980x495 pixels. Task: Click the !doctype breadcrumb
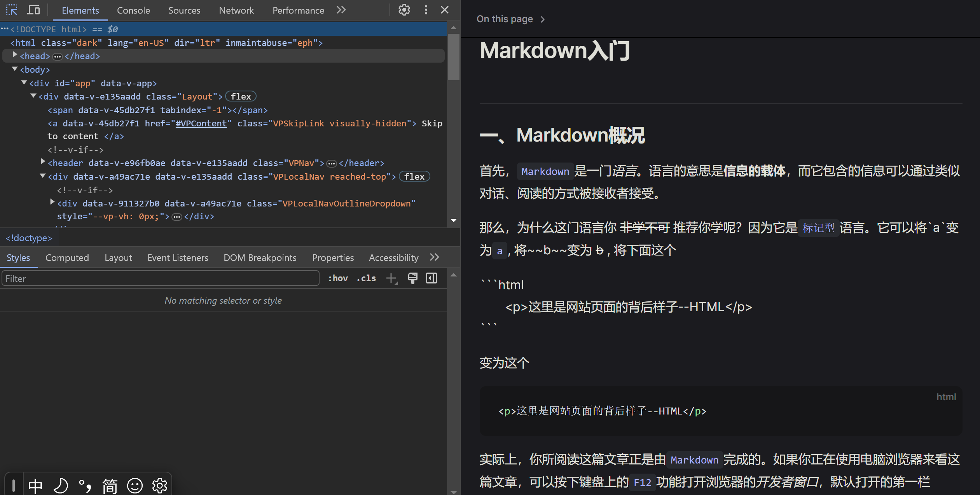tap(29, 238)
